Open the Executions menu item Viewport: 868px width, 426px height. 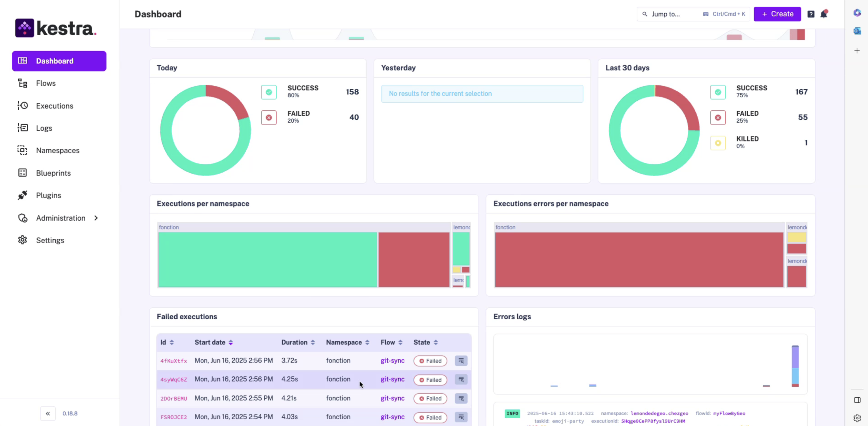(x=54, y=106)
